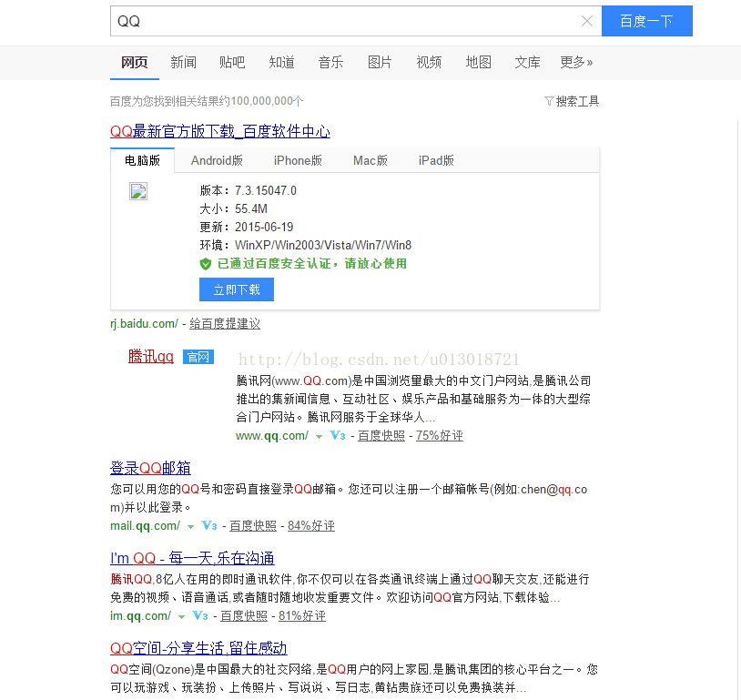Open the 腾讯qq result title

click(x=151, y=357)
